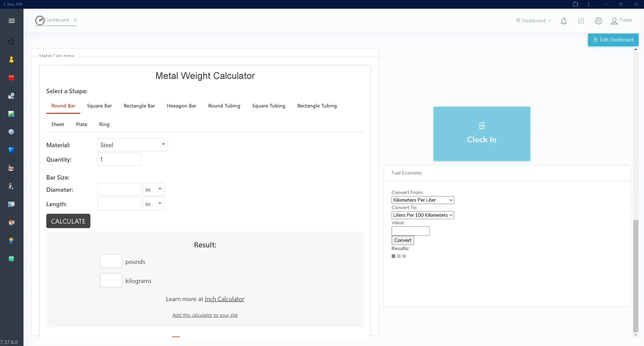Open the apps grid icon
644x346 pixels.
(581, 21)
